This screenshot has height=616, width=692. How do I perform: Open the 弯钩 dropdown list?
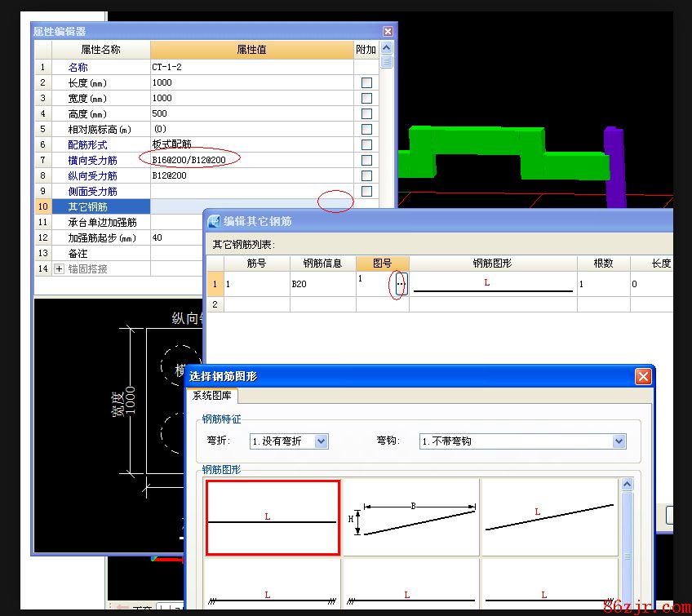coord(619,441)
